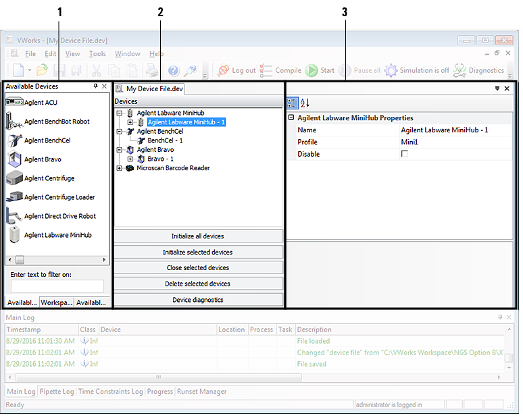The image size is (523, 420).
Task: Click the Start run button
Action: point(320,70)
